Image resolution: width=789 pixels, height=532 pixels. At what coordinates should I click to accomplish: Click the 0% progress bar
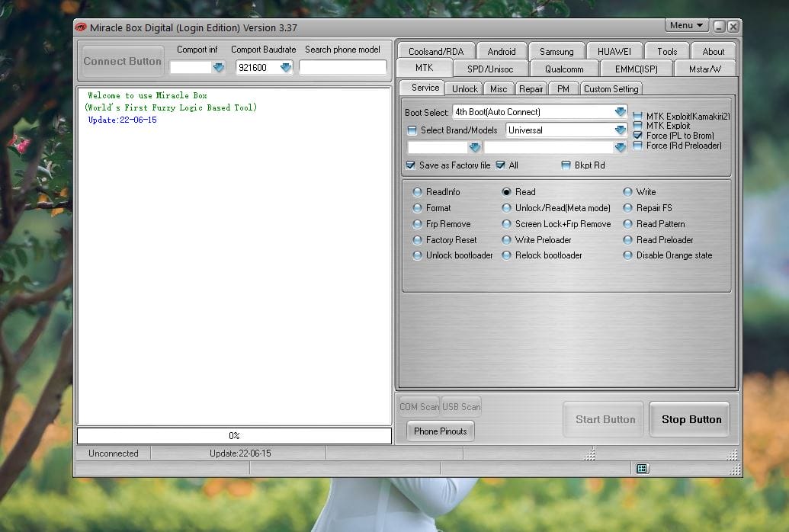[233, 436]
